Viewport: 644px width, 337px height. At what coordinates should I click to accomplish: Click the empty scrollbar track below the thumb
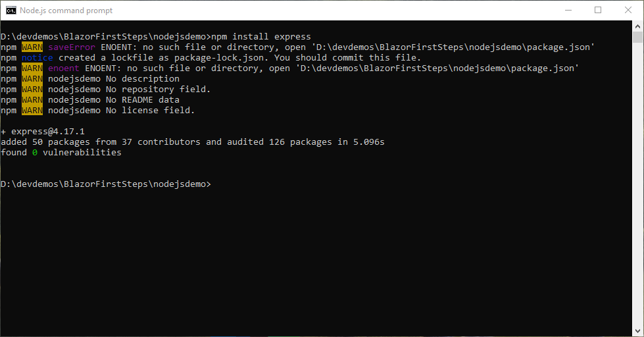click(x=637, y=184)
